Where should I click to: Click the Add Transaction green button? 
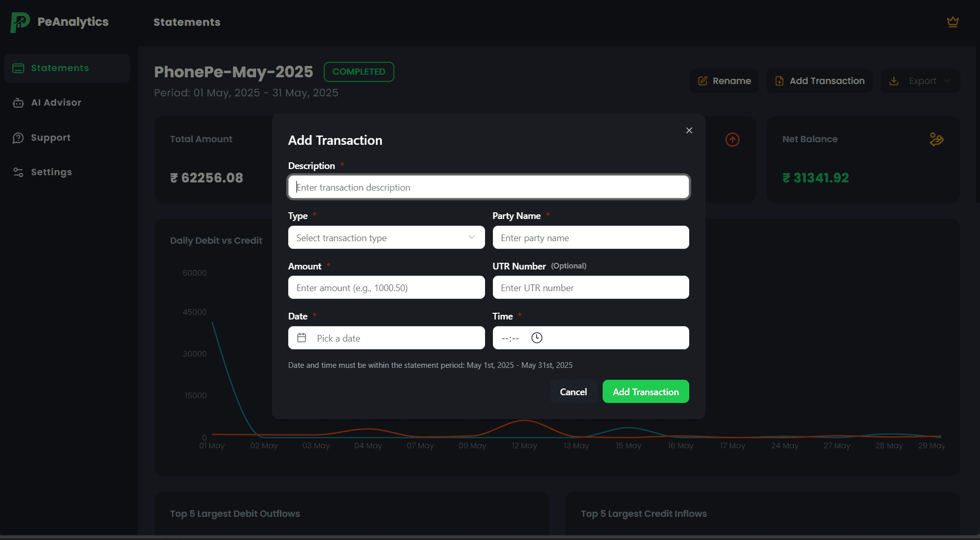[x=645, y=392]
